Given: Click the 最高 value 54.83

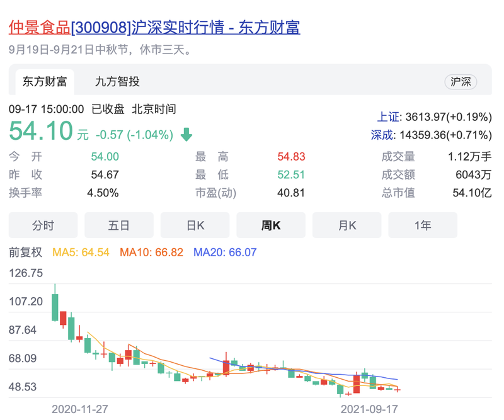Looking at the screenshot, I should click(x=291, y=157).
